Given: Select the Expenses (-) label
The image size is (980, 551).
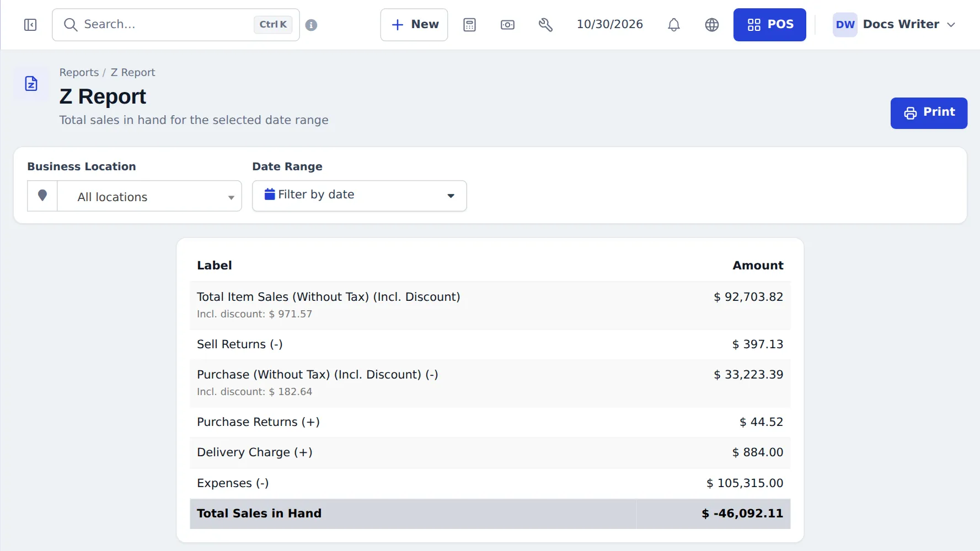Looking at the screenshot, I should pyautogui.click(x=233, y=483).
